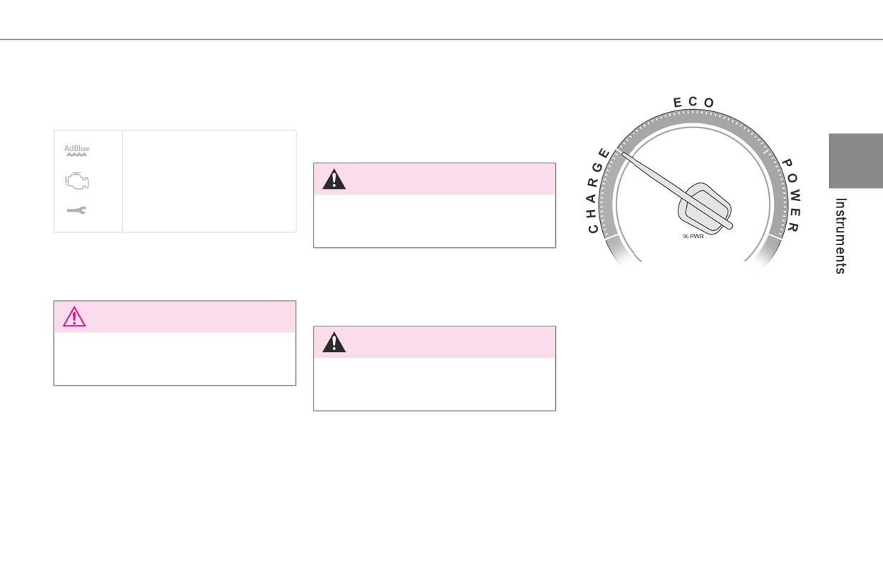Viewport: 883px width, 588px height.
Task: Click the lower black warning triangle icon
Action: 334,342
